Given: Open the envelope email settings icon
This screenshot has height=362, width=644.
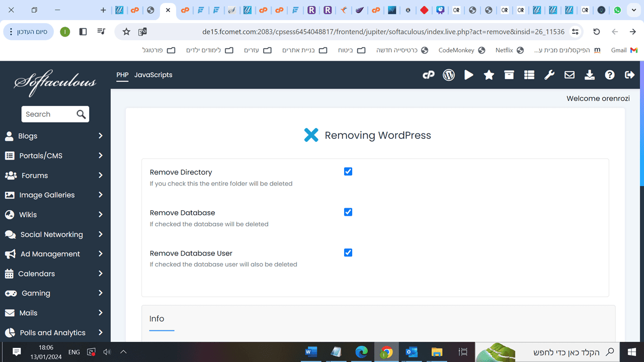Looking at the screenshot, I should (x=570, y=75).
